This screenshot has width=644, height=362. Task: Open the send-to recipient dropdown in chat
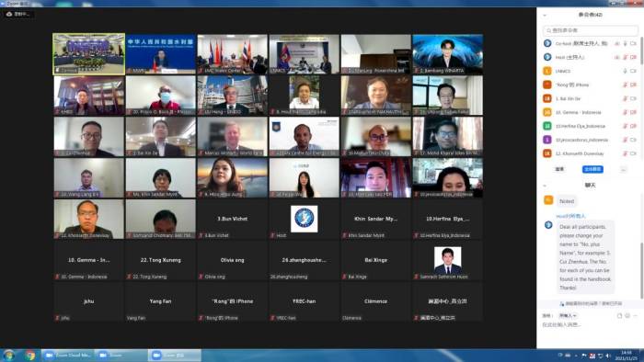coord(568,316)
